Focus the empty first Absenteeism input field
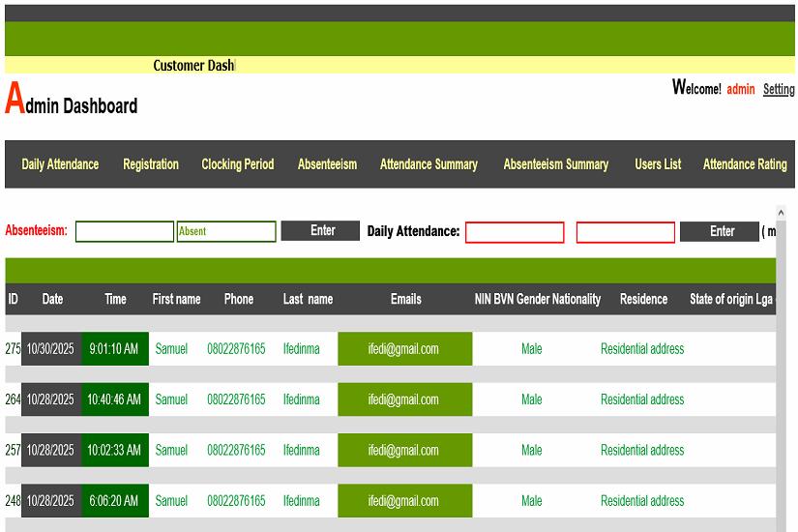This screenshot has width=798, height=532. point(124,232)
